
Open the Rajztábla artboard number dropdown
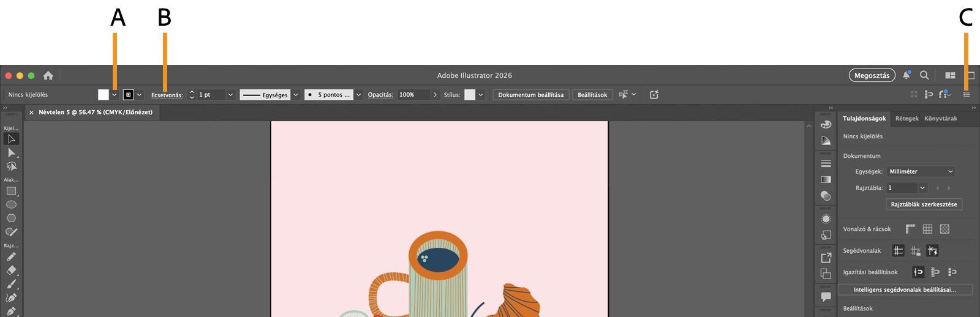click(922, 188)
